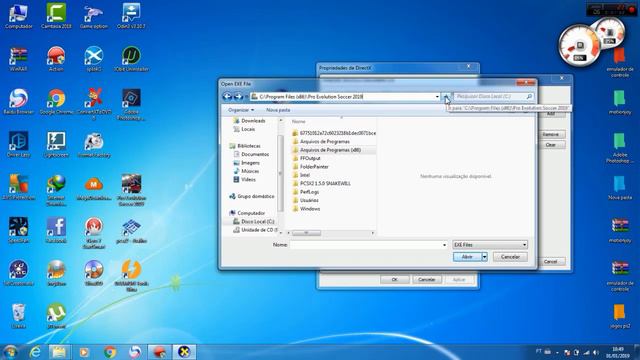Open the Abrir button split arrow
640x360 pixels.
[x=484, y=257]
